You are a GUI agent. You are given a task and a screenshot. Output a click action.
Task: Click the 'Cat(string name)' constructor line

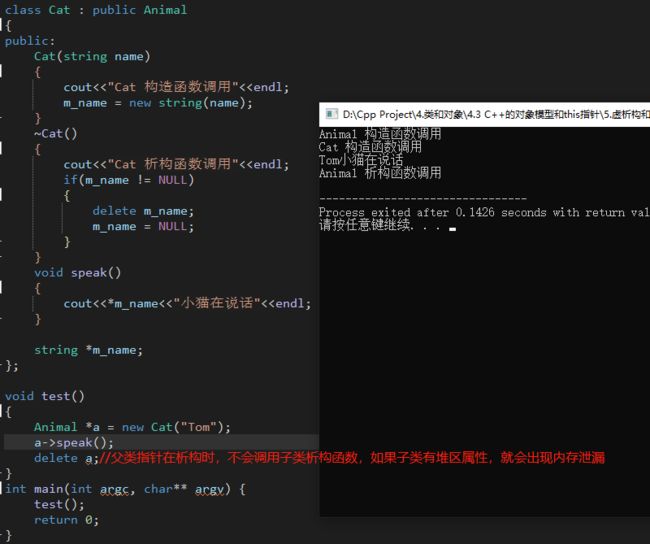pos(92,56)
